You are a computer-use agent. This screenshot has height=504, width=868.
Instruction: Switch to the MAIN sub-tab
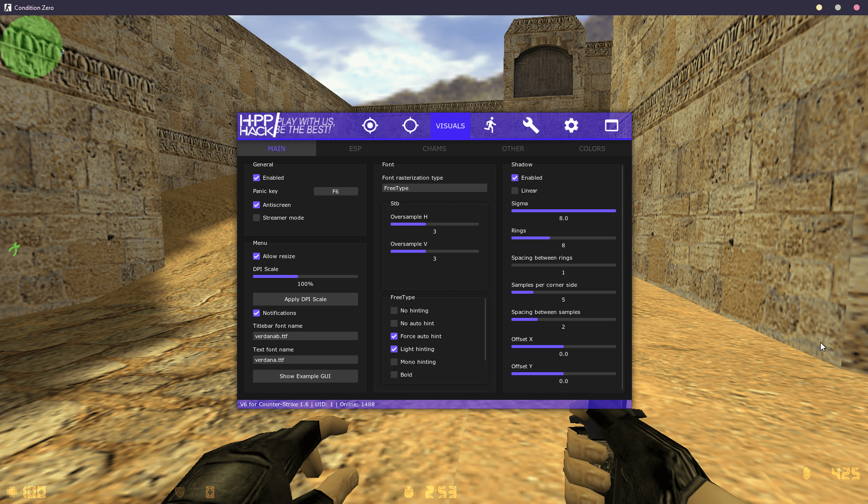point(277,149)
